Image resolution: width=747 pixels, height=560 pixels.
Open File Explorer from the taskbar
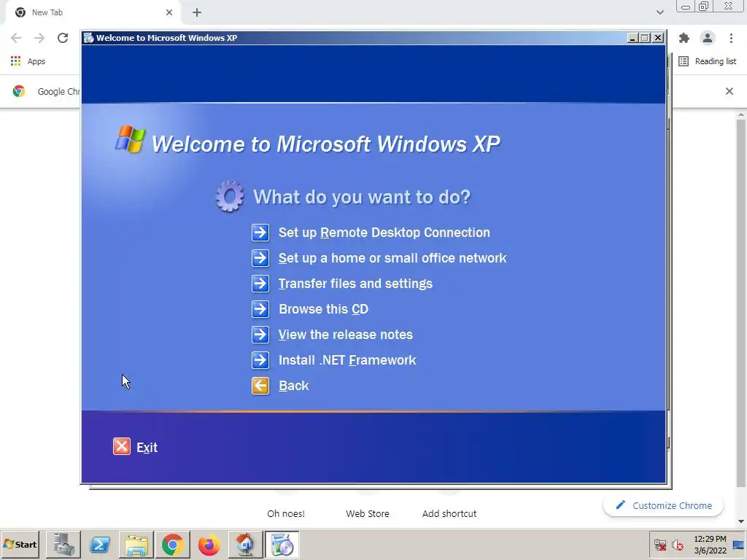[x=136, y=544]
